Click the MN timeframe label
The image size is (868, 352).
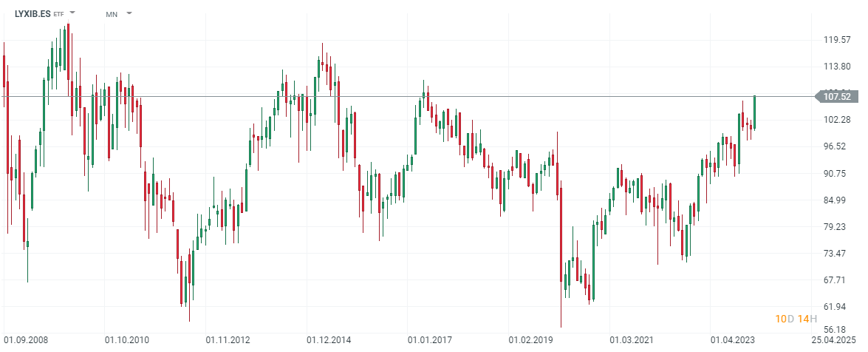112,14
